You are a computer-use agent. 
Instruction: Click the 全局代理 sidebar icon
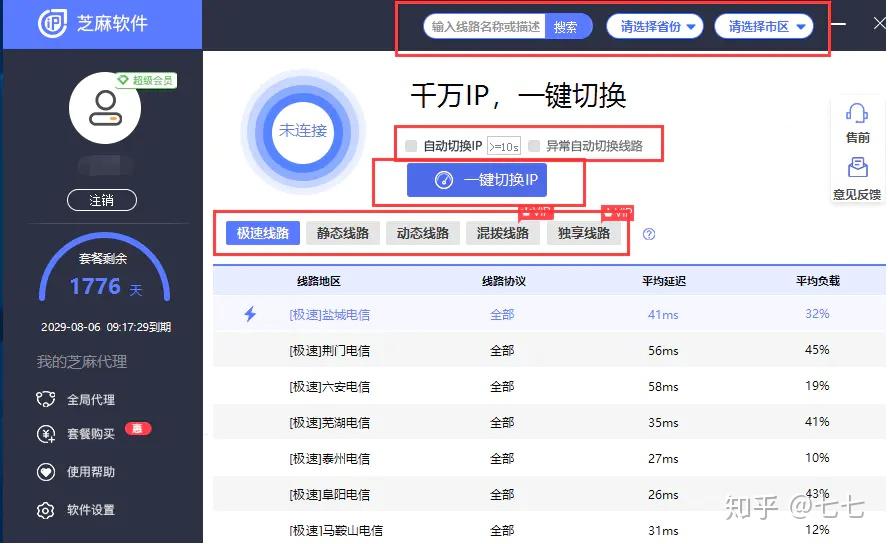pyautogui.click(x=45, y=399)
